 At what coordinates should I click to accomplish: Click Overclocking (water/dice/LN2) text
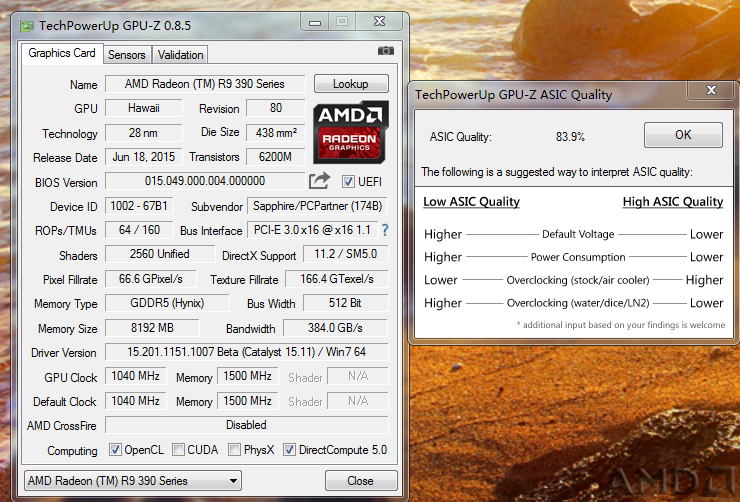click(578, 303)
